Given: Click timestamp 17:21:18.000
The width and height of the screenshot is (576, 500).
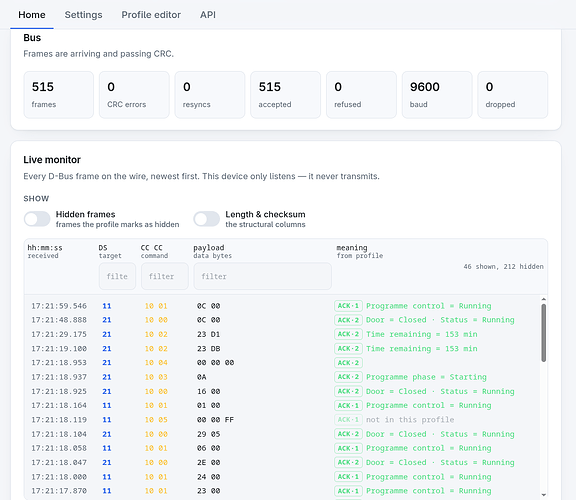Looking at the screenshot, I should pos(59,476).
